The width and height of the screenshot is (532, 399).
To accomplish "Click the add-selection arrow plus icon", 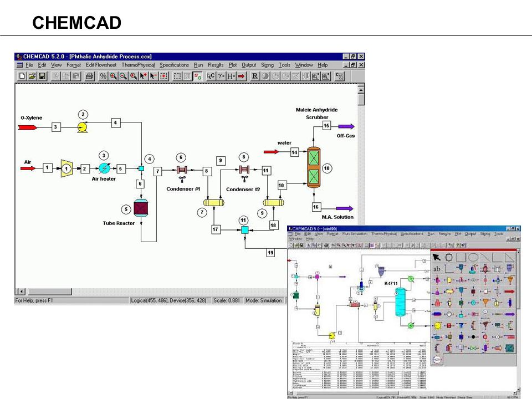I will pyautogui.click(x=143, y=76).
